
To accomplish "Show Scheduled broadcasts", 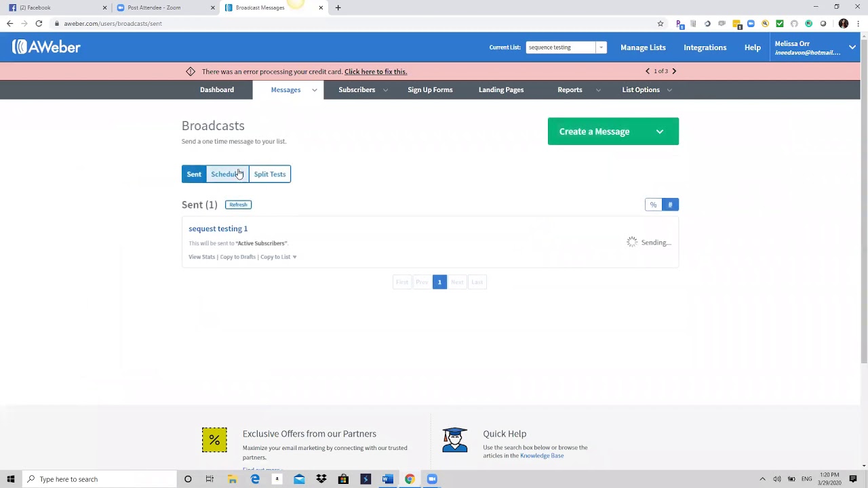I will 227,174.
